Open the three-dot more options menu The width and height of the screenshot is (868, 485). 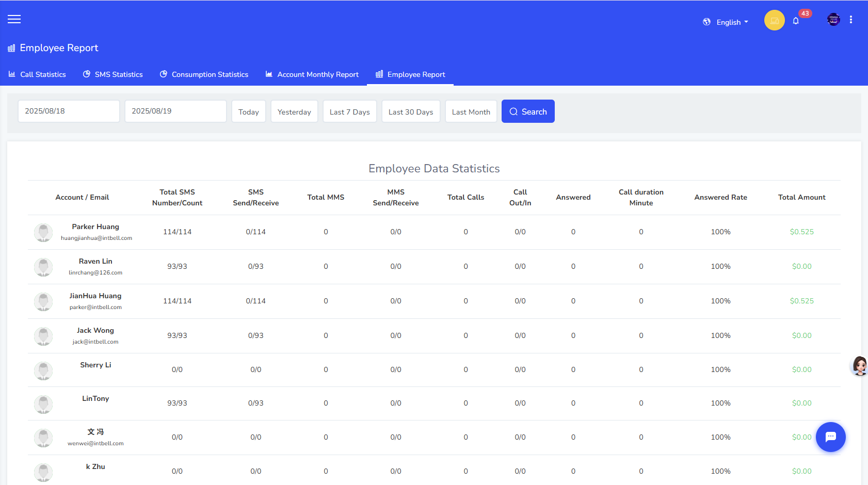tap(851, 20)
